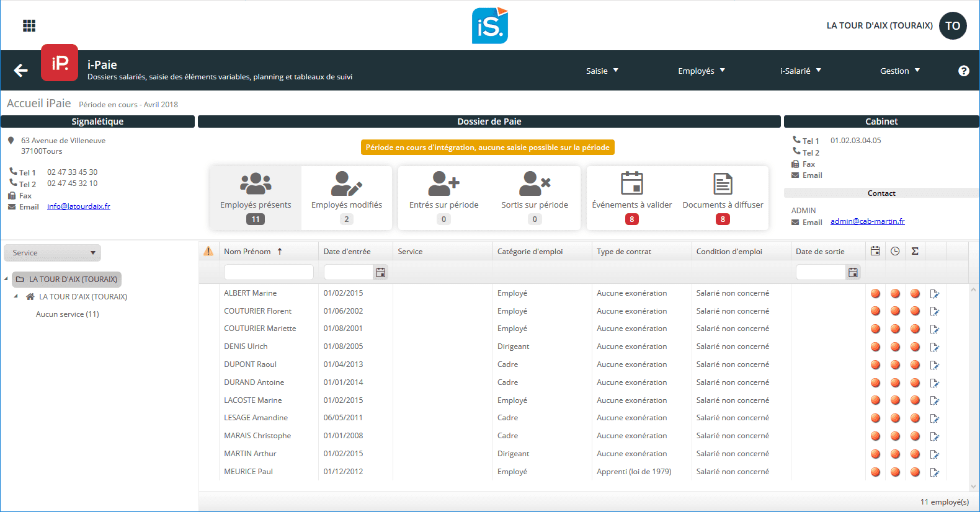
Task: Collapse the LA TOUR D'AIX folder node
Action: coord(6,279)
